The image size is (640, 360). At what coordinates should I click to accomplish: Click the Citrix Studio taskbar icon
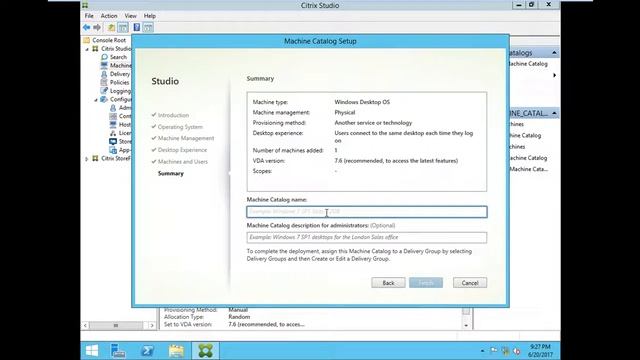(205, 351)
